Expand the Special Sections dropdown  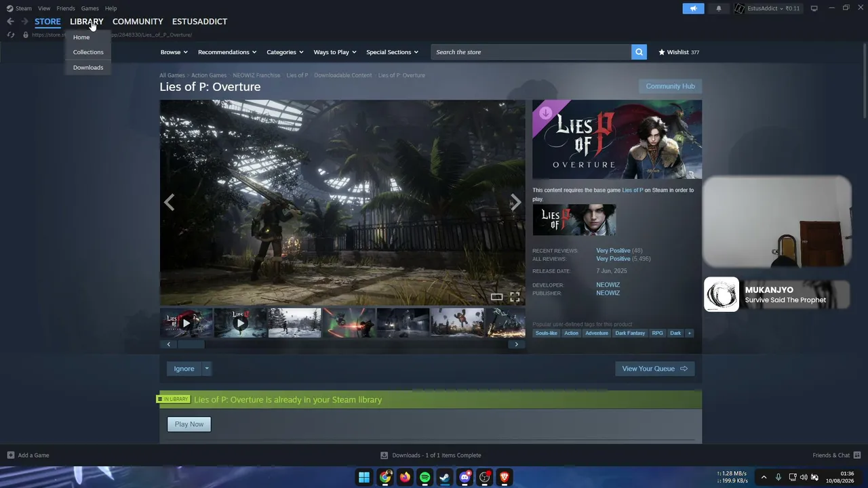pyautogui.click(x=393, y=52)
